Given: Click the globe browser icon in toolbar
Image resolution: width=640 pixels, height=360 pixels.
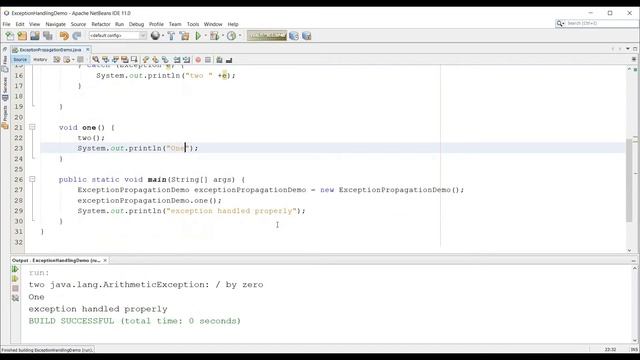Looking at the screenshot, I should 155,36.
